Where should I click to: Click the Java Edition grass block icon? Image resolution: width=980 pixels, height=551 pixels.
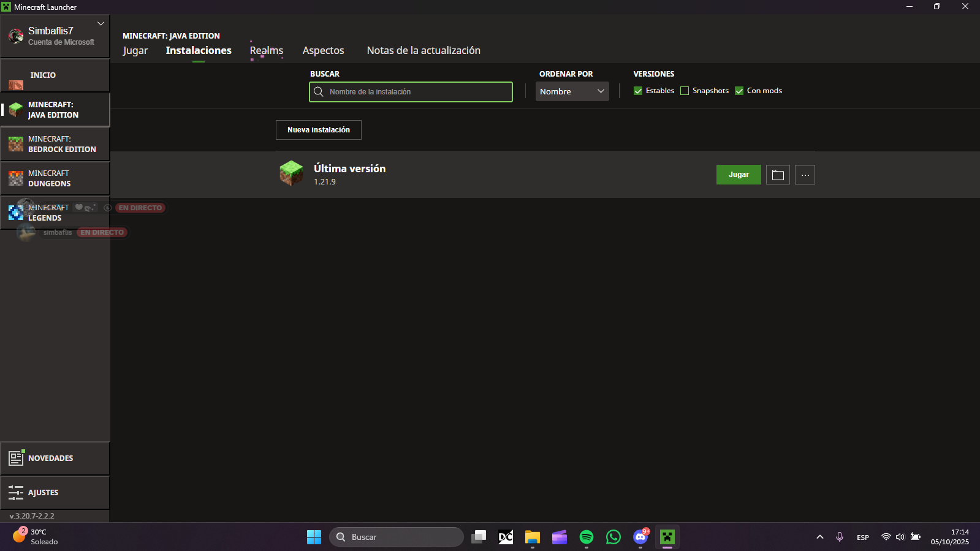16,110
